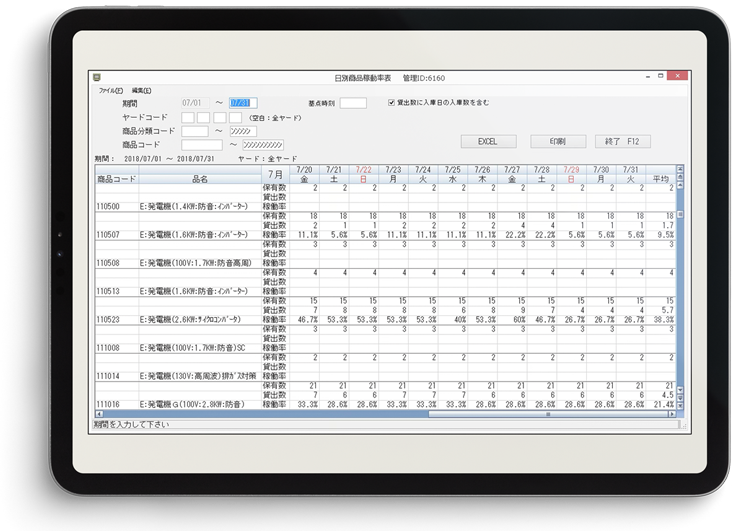734x531 pixels.
Task: Export the table with the EXCEL button
Action: [488, 141]
